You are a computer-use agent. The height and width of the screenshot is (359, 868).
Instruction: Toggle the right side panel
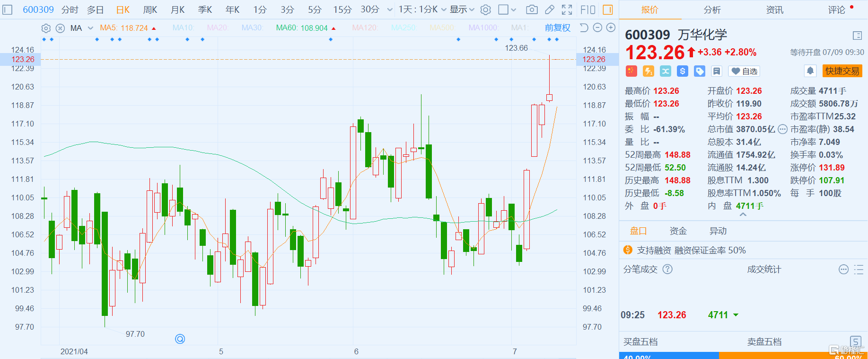608,9
